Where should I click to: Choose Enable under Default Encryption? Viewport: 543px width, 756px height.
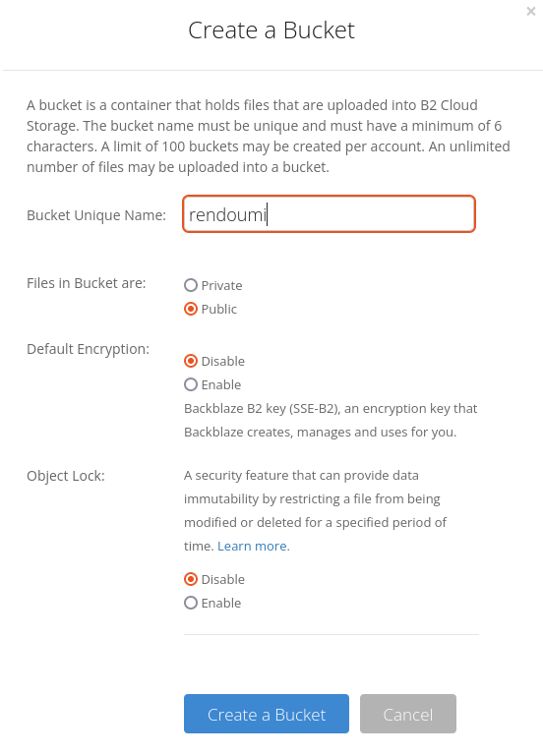click(x=191, y=384)
